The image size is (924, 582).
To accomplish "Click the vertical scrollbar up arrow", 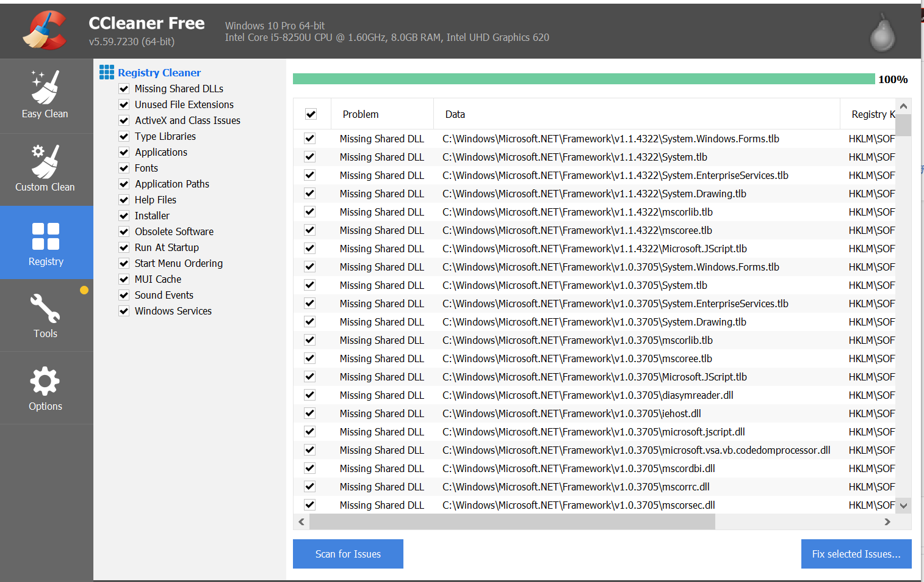I will 904,106.
